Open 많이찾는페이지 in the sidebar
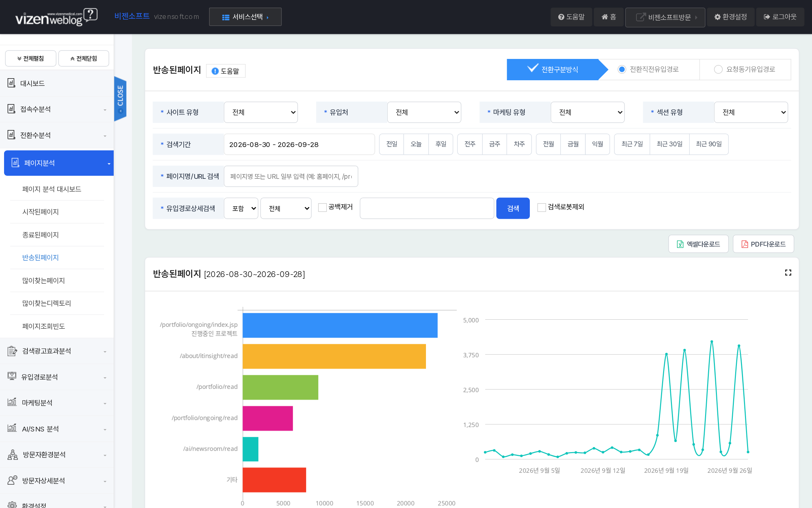The image size is (812, 508). click(x=43, y=280)
